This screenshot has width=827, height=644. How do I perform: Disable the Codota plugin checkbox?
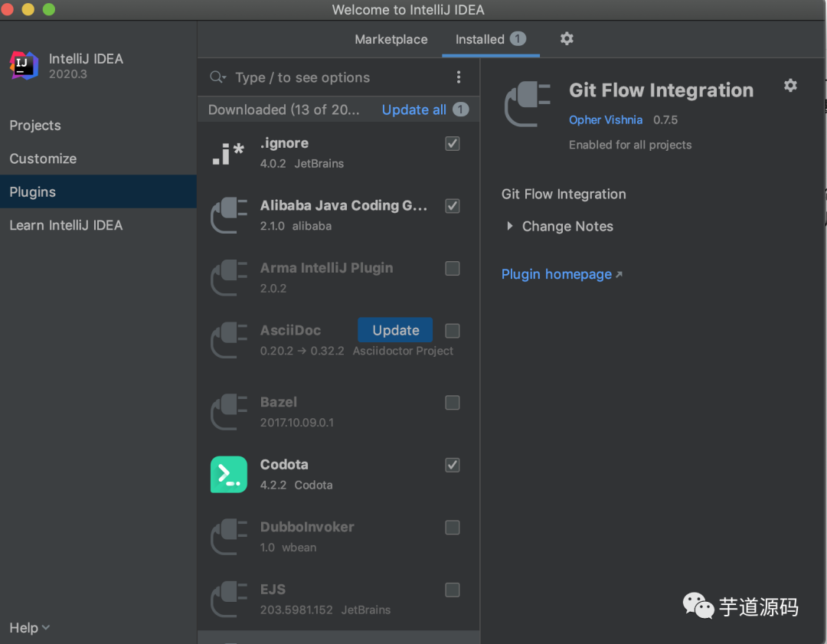click(452, 466)
